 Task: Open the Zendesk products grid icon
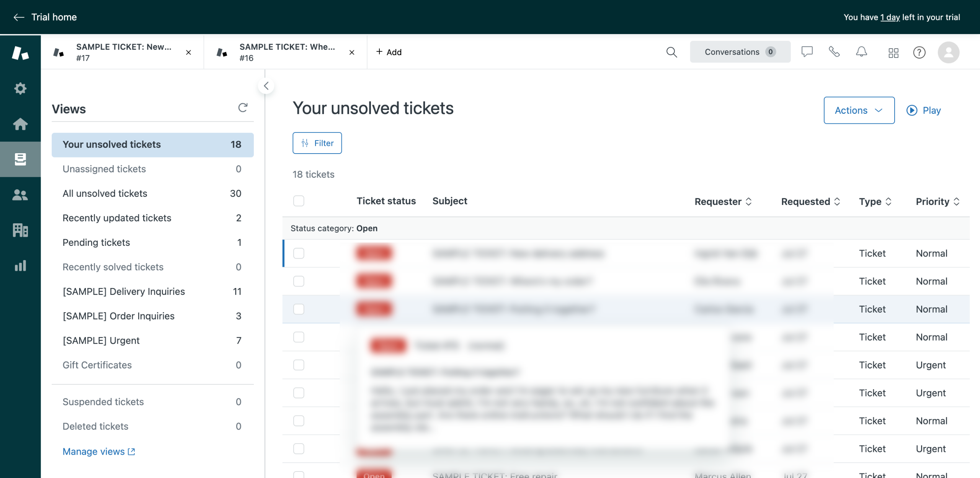893,53
